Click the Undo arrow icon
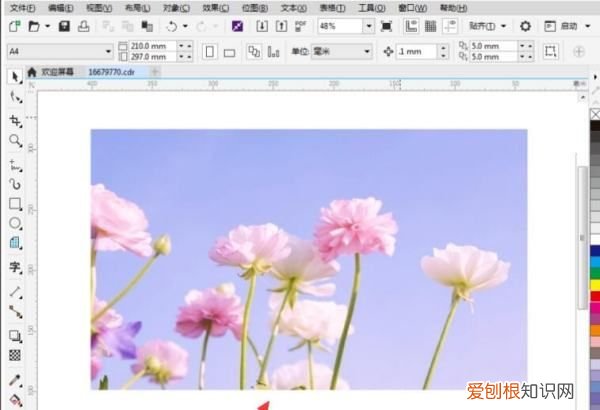Screen dimensions: 600x410 pos(172,26)
